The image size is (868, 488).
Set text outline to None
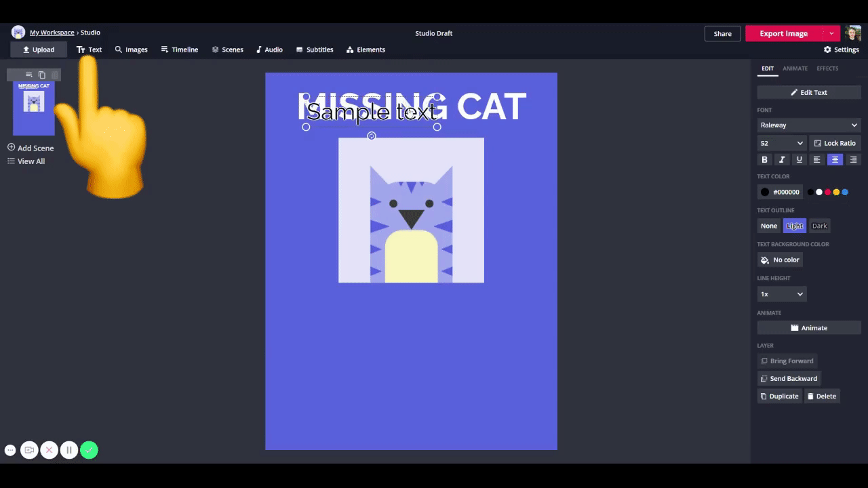pos(768,226)
